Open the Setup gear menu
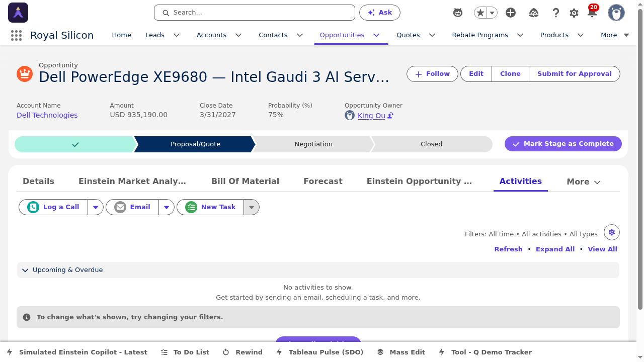The image size is (644, 362). click(x=574, y=13)
